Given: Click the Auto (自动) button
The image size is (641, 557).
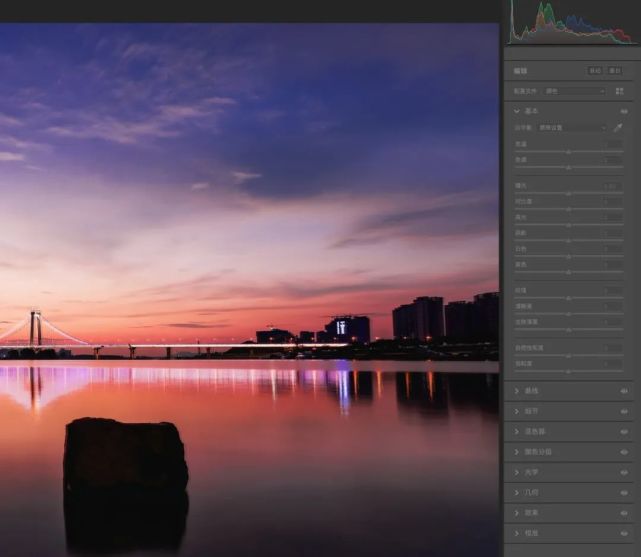Looking at the screenshot, I should (595, 71).
